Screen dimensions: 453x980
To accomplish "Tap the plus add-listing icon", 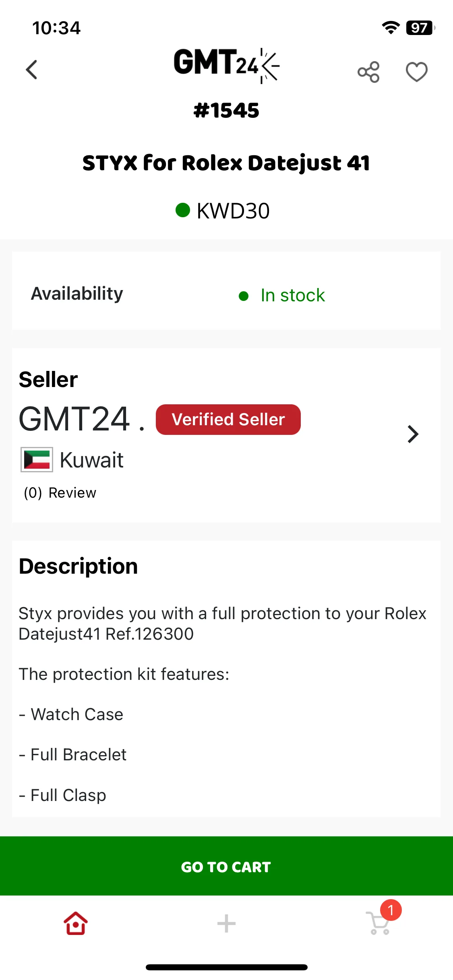I will pyautogui.click(x=226, y=923).
